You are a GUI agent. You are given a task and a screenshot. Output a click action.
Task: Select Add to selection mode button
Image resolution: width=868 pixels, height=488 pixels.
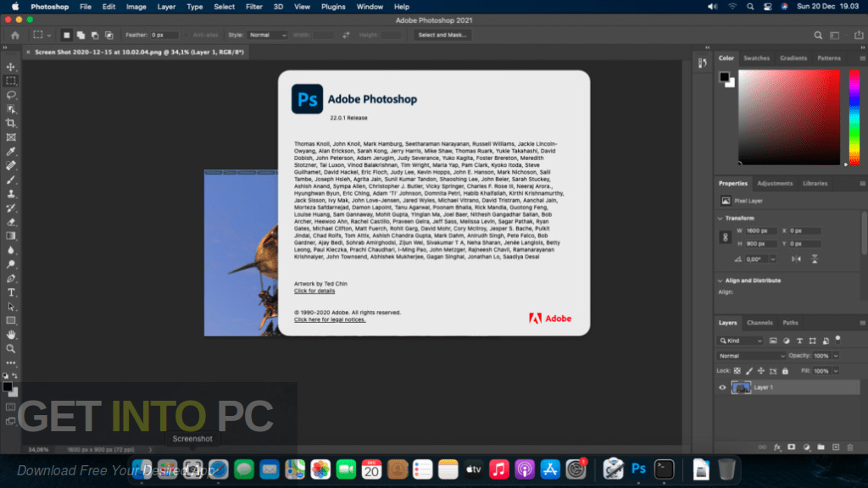pos(81,35)
